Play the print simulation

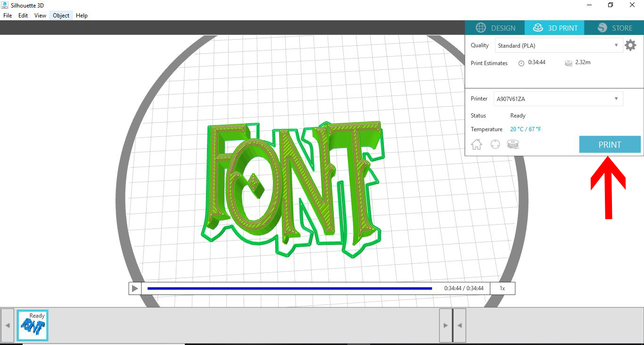tap(135, 288)
